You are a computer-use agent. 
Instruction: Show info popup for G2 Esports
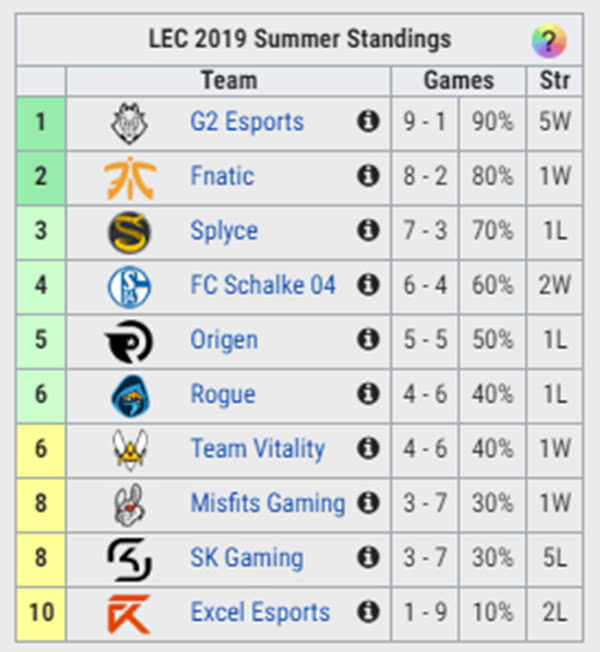(x=368, y=122)
